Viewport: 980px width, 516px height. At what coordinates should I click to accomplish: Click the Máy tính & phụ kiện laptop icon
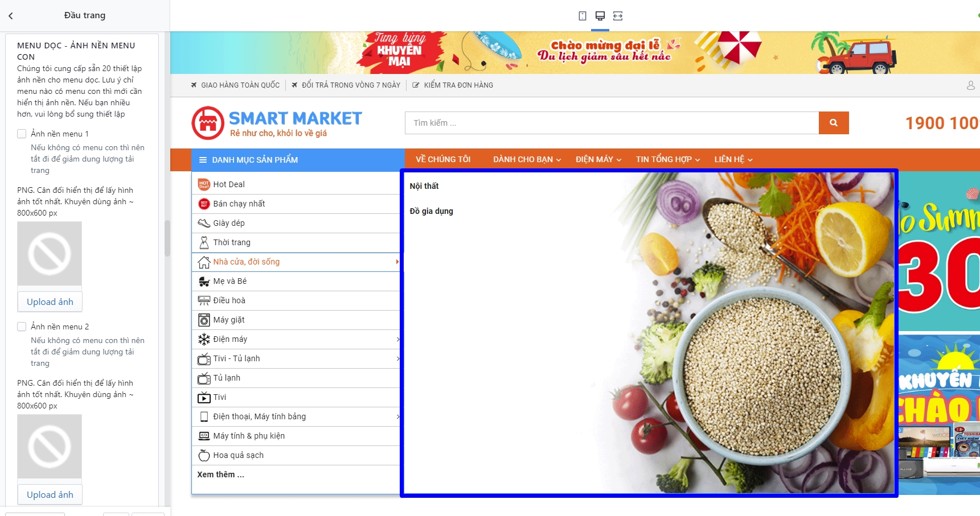pyautogui.click(x=204, y=436)
